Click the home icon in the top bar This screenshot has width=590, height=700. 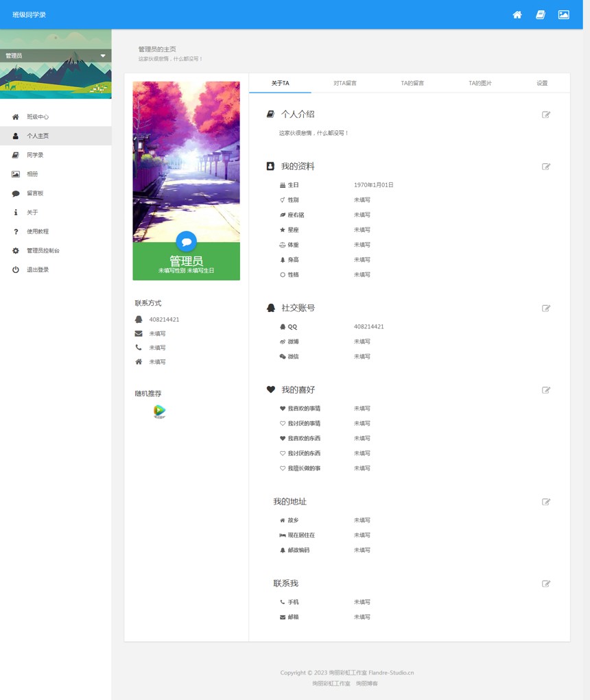(517, 14)
